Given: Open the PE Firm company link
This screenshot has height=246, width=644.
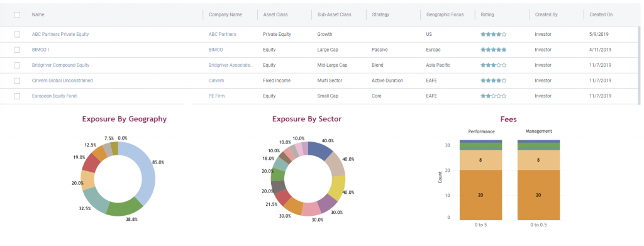Looking at the screenshot, I should coord(216,96).
